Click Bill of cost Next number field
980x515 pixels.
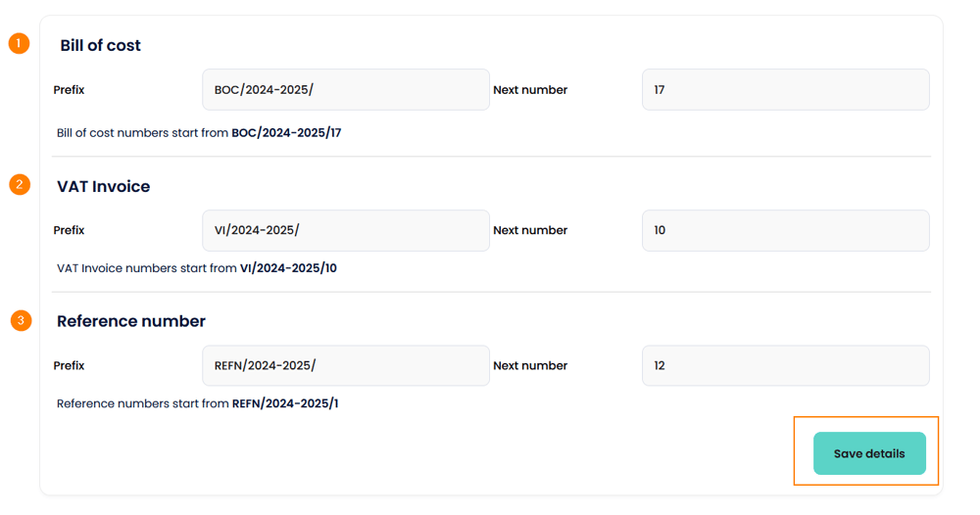point(785,90)
